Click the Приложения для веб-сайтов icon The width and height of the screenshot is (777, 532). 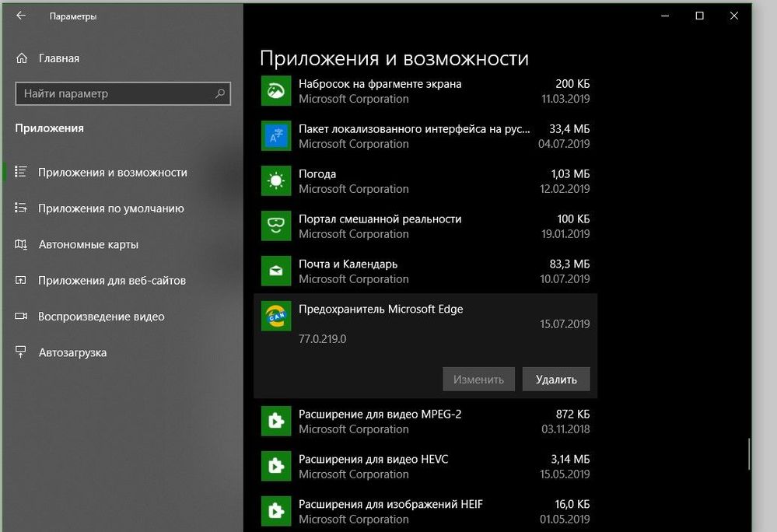pos(21,280)
